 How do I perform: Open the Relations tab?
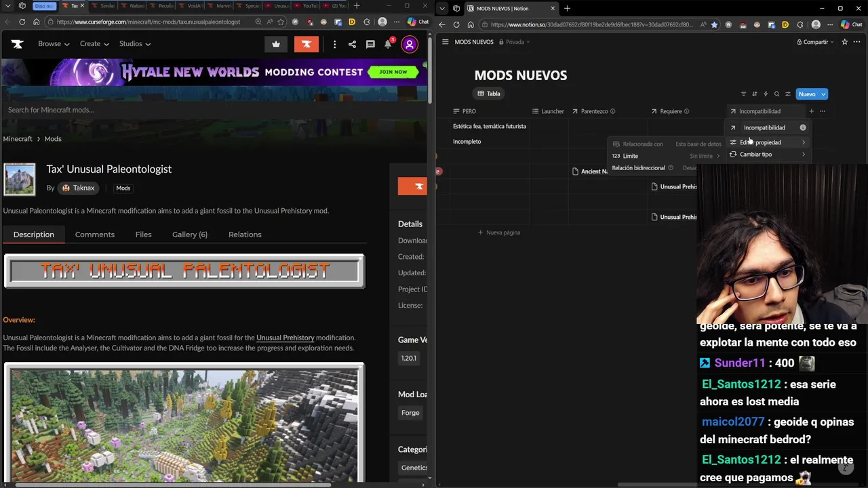(x=245, y=235)
